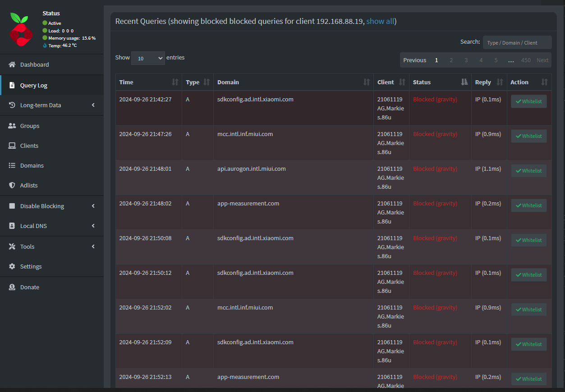Open the Domains menu item
565x392 pixels.
52,165
